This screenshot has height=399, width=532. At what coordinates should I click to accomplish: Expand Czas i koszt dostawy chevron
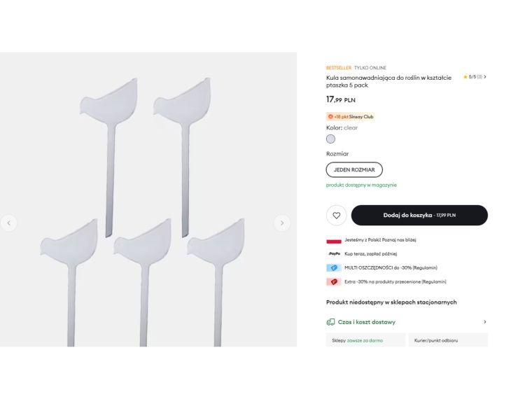484,322
